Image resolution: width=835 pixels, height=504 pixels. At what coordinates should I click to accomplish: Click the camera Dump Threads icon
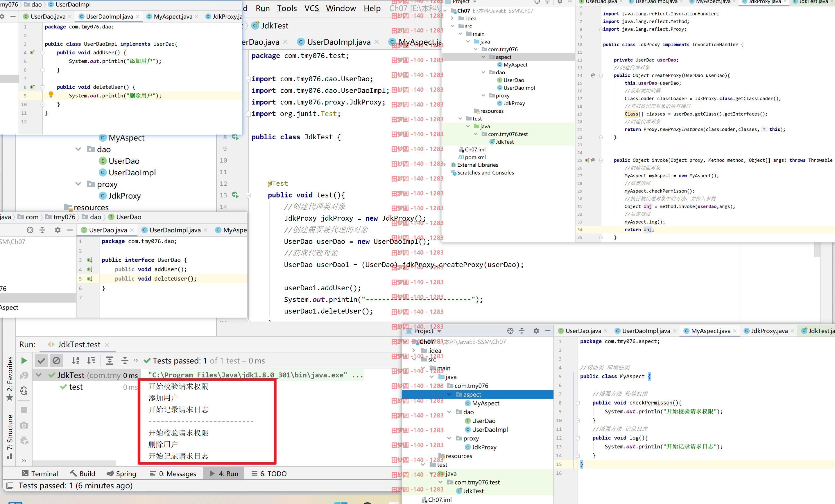(x=24, y=425)
